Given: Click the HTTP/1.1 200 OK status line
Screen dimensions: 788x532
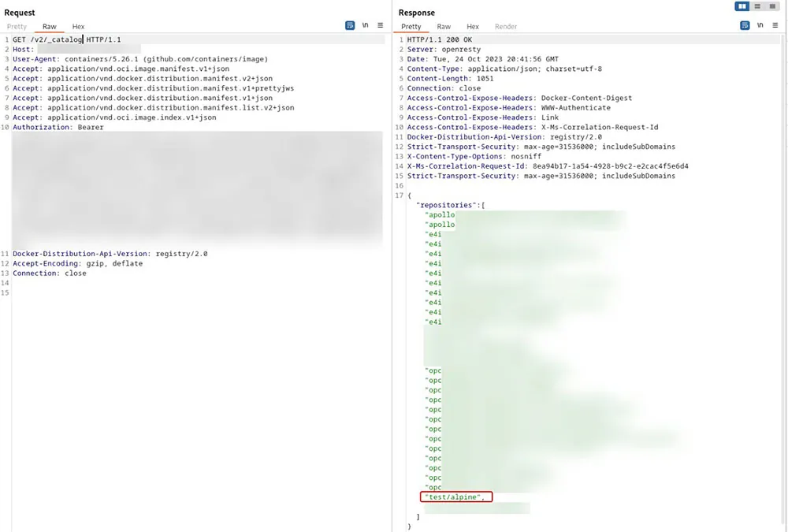Looking at the screenshot, I should point(440,39).
